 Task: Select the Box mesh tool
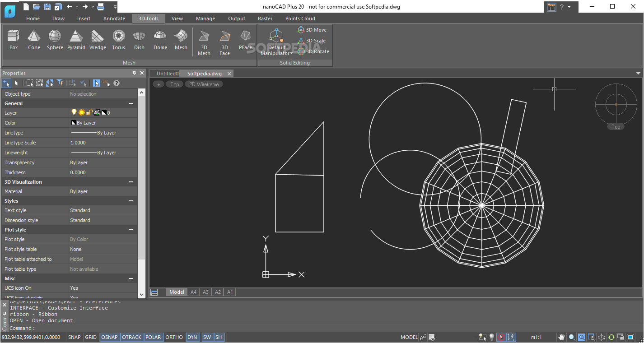point(14,40)
